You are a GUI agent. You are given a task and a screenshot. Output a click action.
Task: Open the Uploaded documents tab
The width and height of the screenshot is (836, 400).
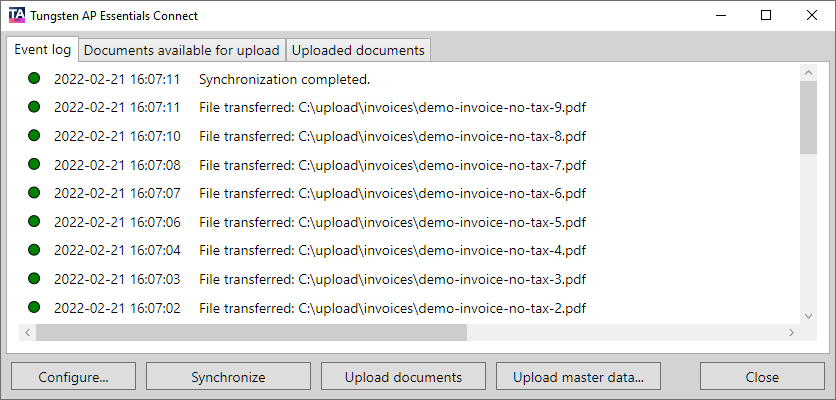tap(359, 50)
